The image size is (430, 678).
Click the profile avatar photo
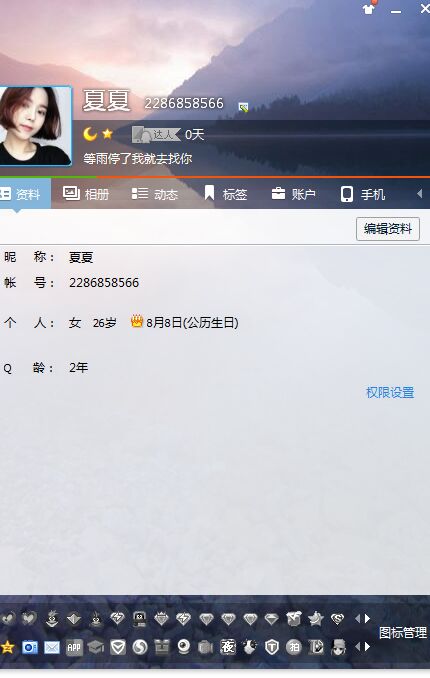point(35,126)
